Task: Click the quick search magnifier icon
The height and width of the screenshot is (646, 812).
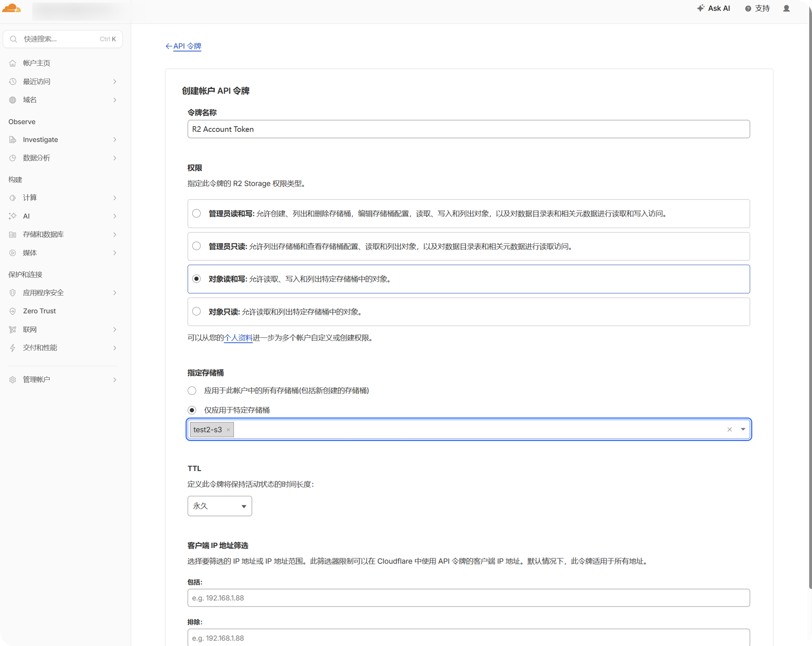Action: click(14, 39)
